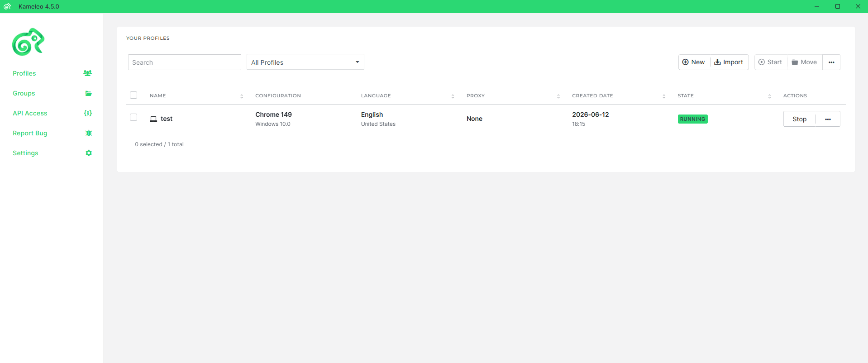Click the 18:15 time text

[x=578, y=124]
